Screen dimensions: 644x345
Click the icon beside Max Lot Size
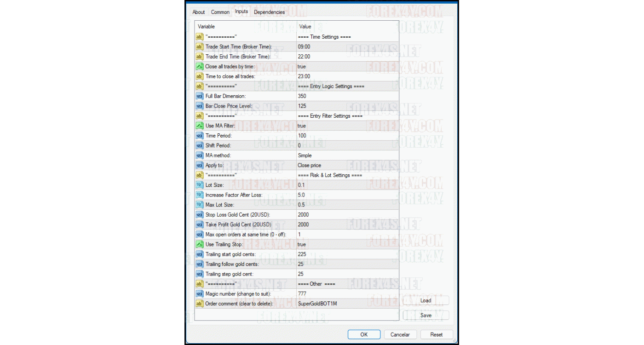click(x=199, y=205)
